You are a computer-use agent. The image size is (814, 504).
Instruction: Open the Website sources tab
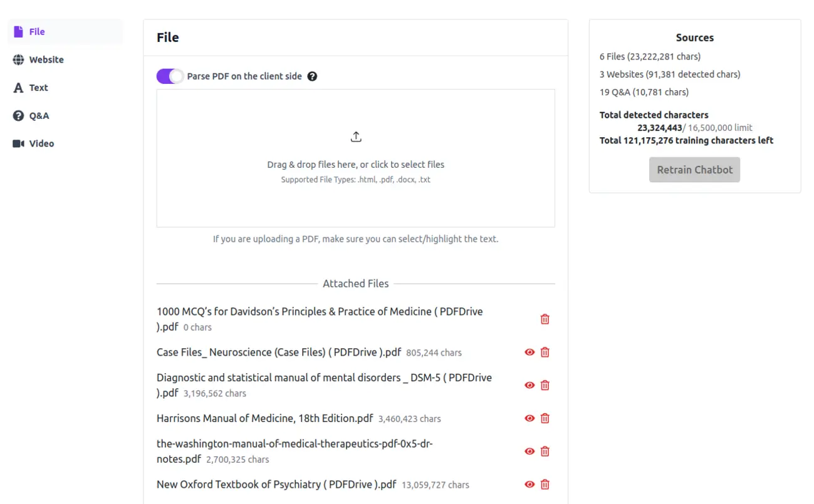[x=46, y=60]
